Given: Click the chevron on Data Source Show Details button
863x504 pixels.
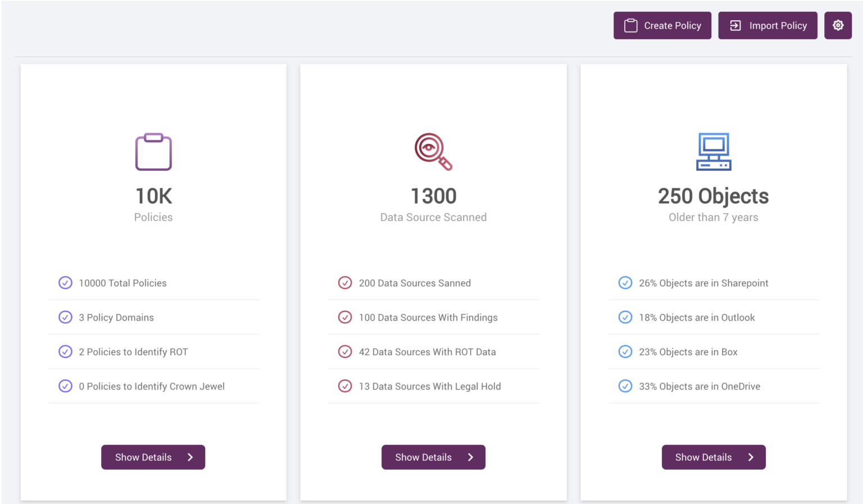Looking at the screenshot, I should [471, 457].
